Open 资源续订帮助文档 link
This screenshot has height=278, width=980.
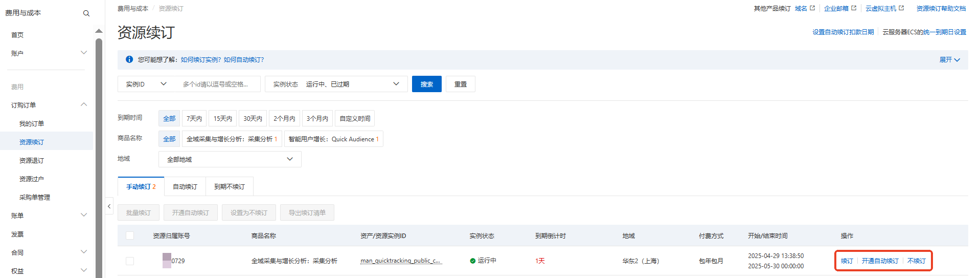point(941,8)
